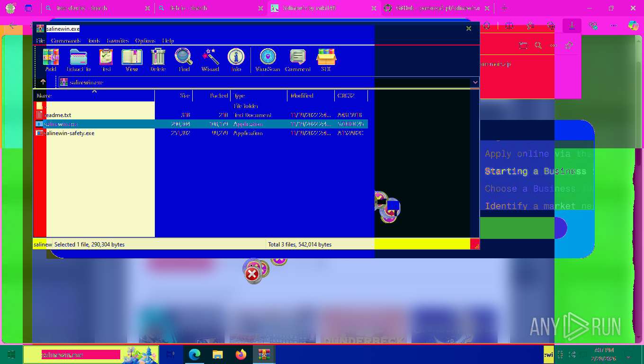644x364 pixels.
Task: Sort files by Packed column header
Action: (x=212, y=96)
